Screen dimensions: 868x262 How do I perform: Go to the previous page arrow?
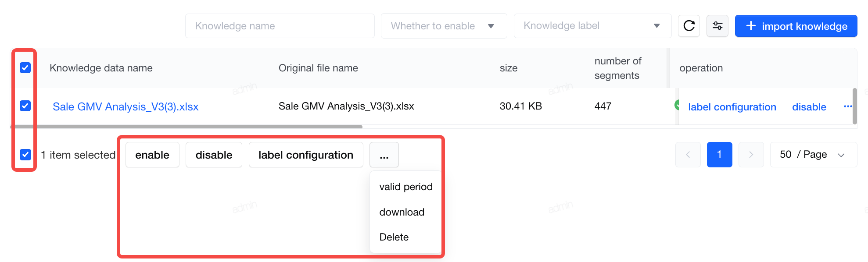point(688,155)
